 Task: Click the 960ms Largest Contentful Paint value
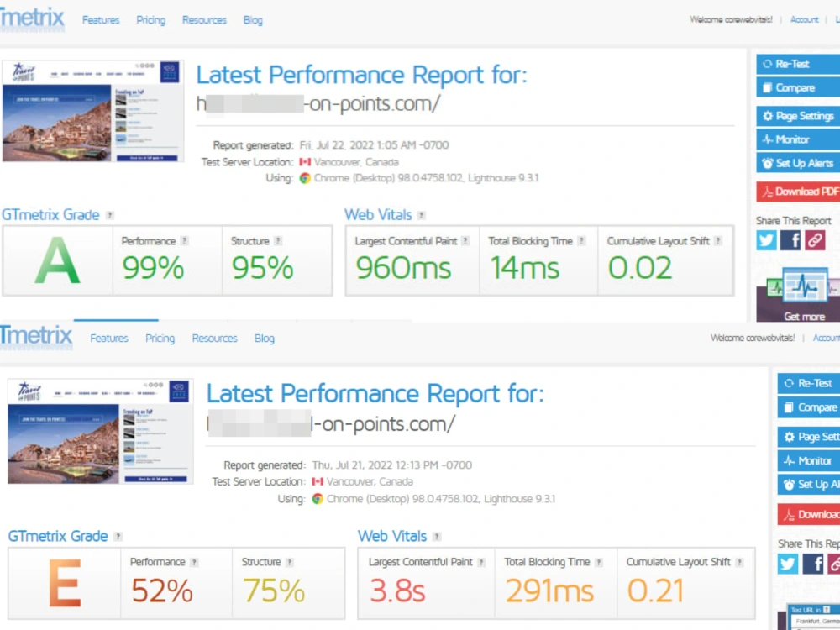pos(403,268)
